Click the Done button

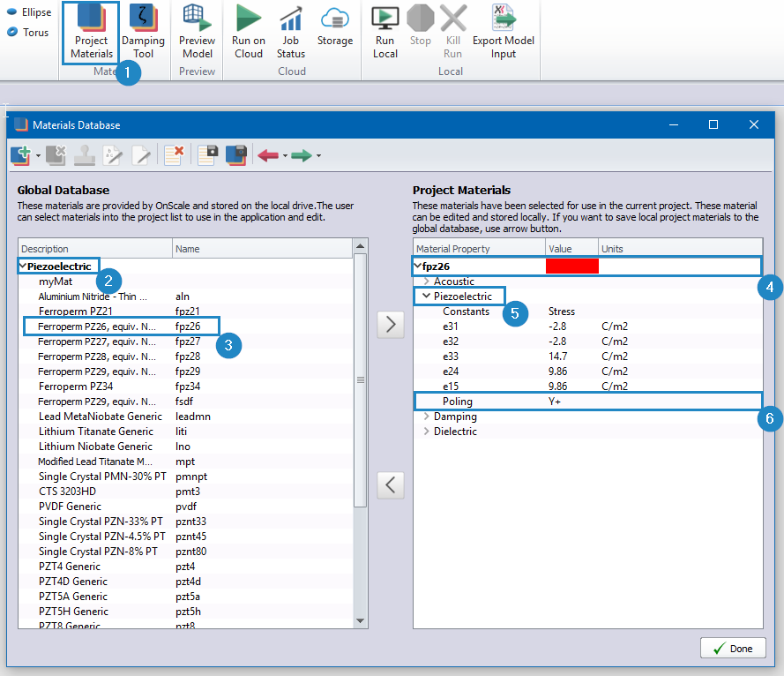click(733, 648)
